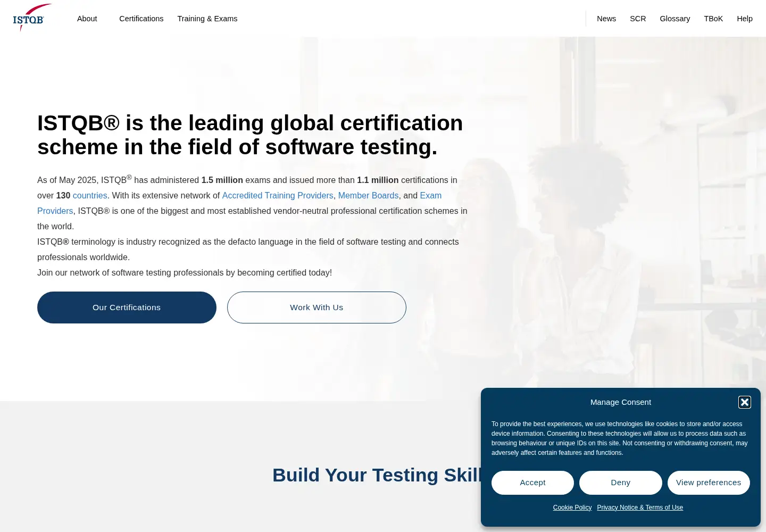
Task: Open the Training & Exams menu
Action: (207, 19)
